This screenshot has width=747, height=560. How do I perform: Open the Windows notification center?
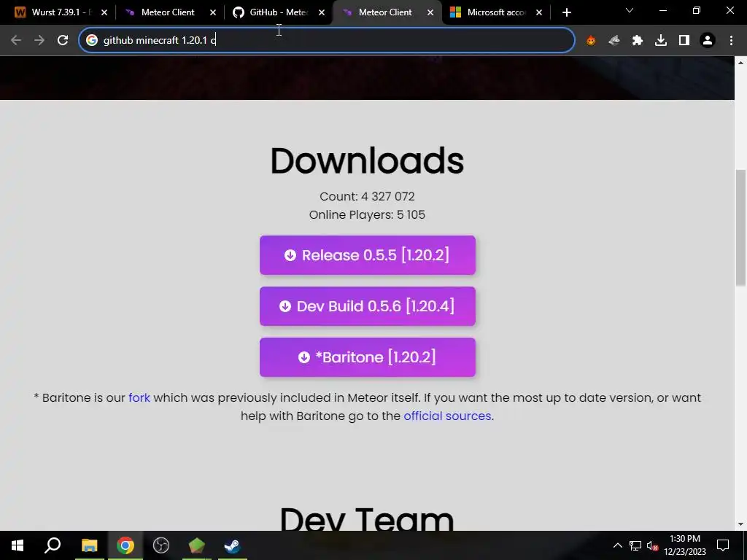(723, 545)
